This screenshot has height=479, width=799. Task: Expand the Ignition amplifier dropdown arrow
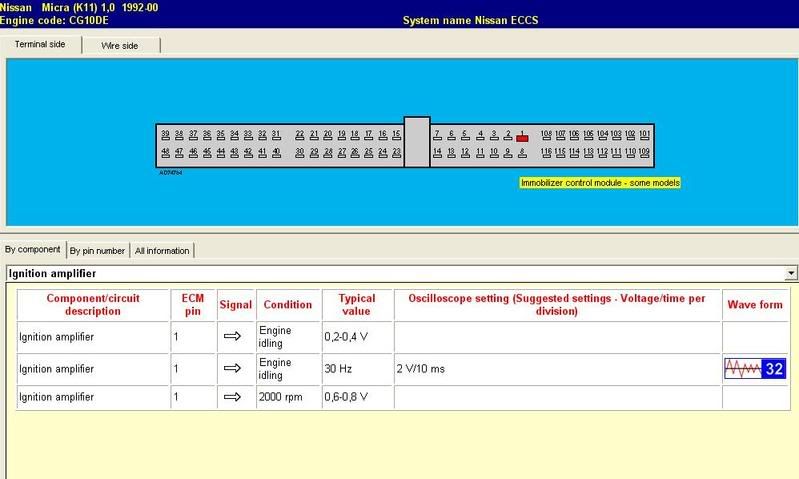click(x=791, y=273)
